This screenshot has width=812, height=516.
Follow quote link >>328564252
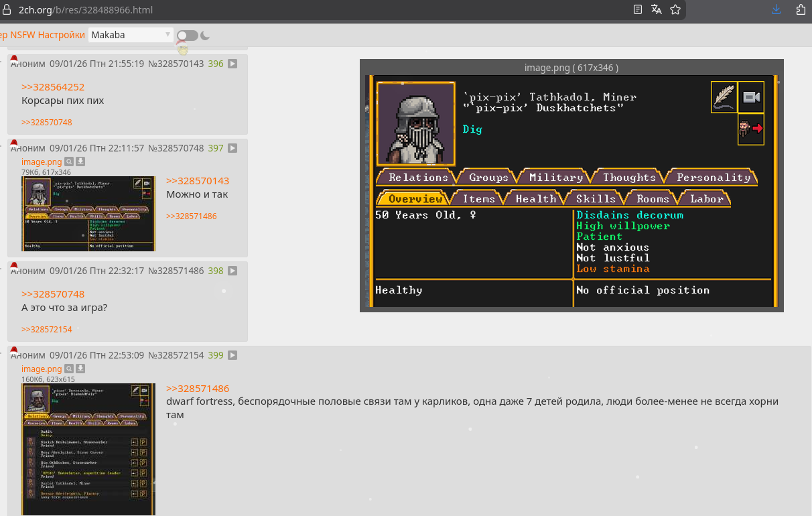(x=53, y=87)
